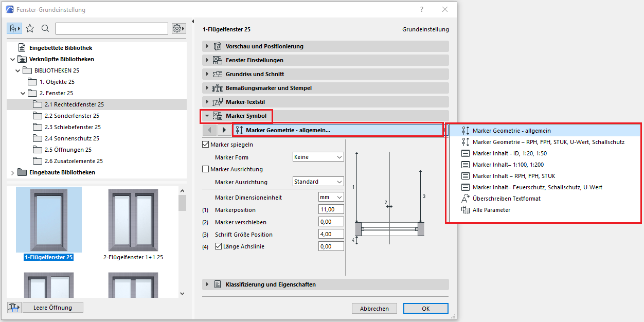The height and width of the screenshot is (322, 644).
Task: Click the favorites star icon
Action: (x=30, y=28)
